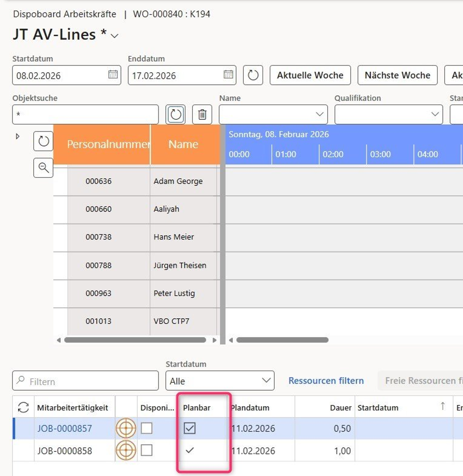Click refresh icon in job grid header

tap(23, 408)
